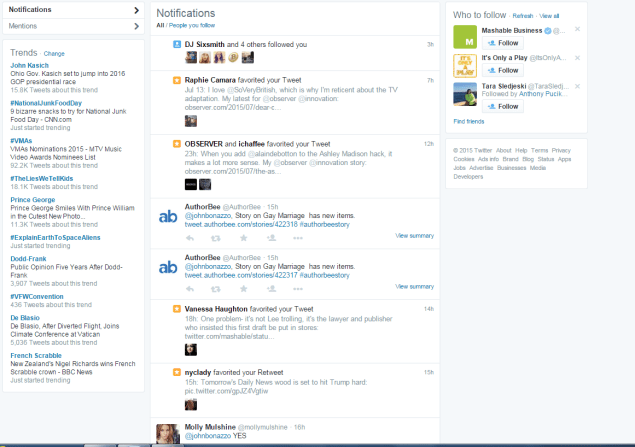Open last follower avatar under DJ Sixsmith
The height and width of the screenshot is (447, 635).
(247, 57)
